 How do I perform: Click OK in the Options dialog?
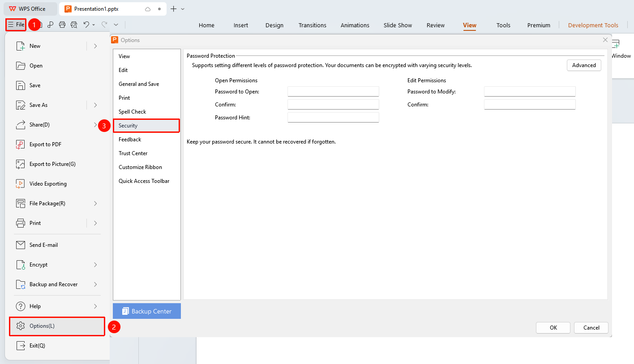[x=553, y=328]
